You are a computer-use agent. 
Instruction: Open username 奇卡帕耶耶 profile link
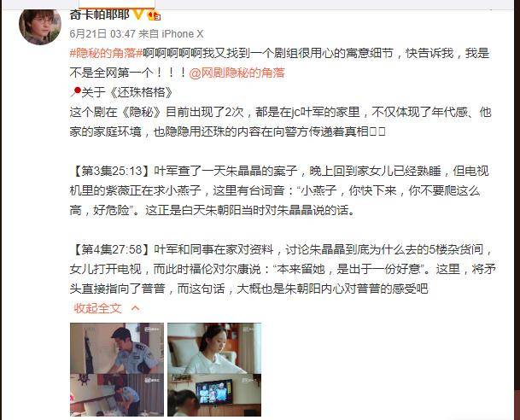tap(100, 15)
